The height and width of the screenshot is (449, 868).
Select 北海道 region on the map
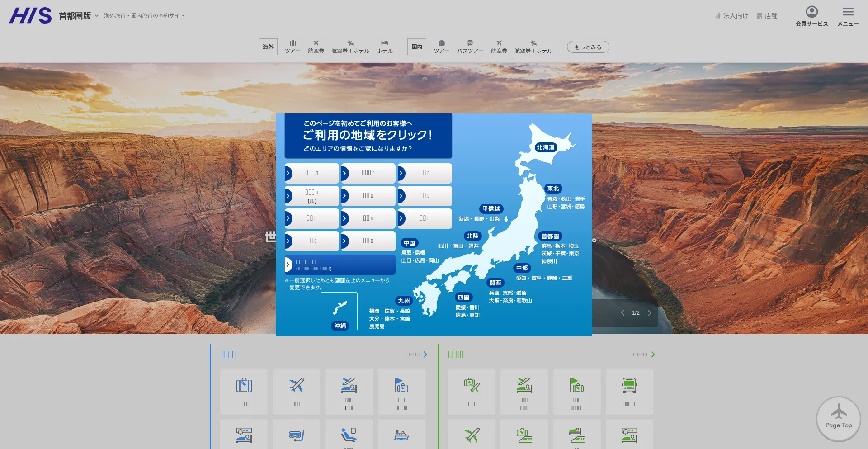pos(545,147)
